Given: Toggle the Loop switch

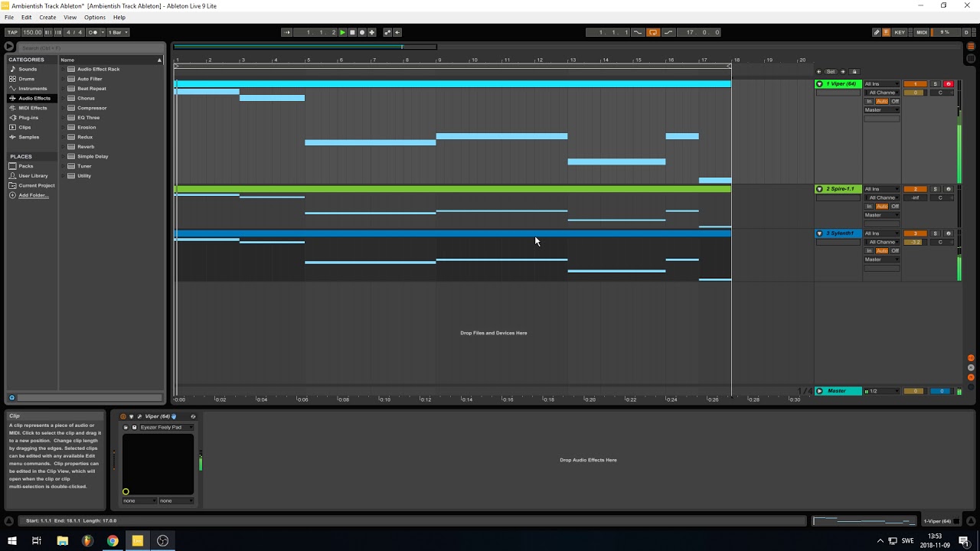Looking at the screenshot, I should tap(653, 32).
